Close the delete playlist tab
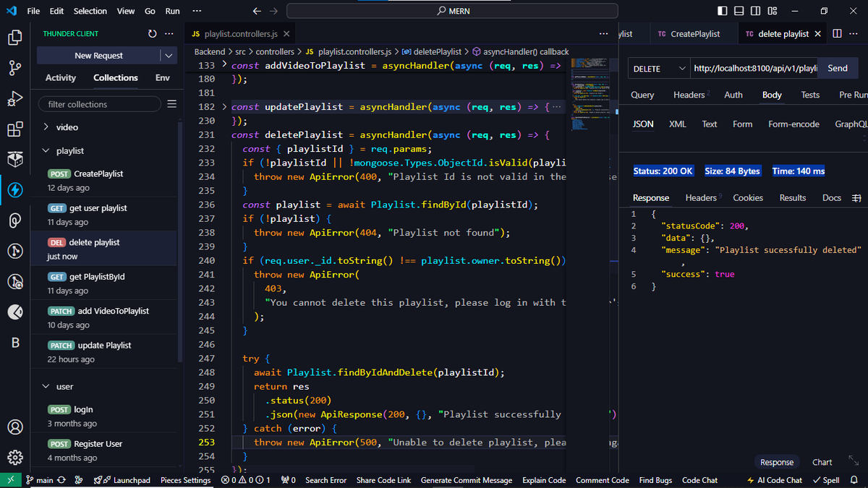868x488 pixels. coord(818,34)
